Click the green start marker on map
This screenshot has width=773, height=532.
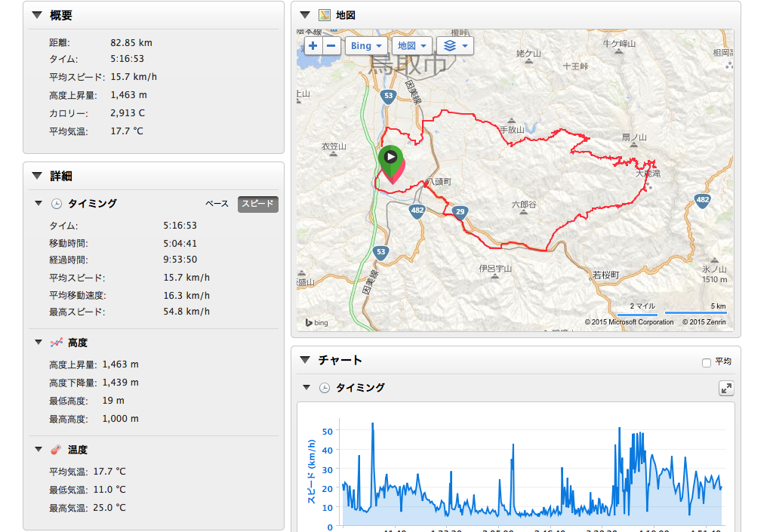coord(390,158)
